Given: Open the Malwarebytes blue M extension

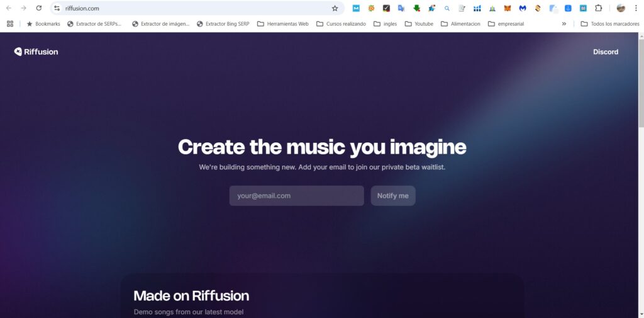Looking at the screenshot, I should [x=523, y=8].
